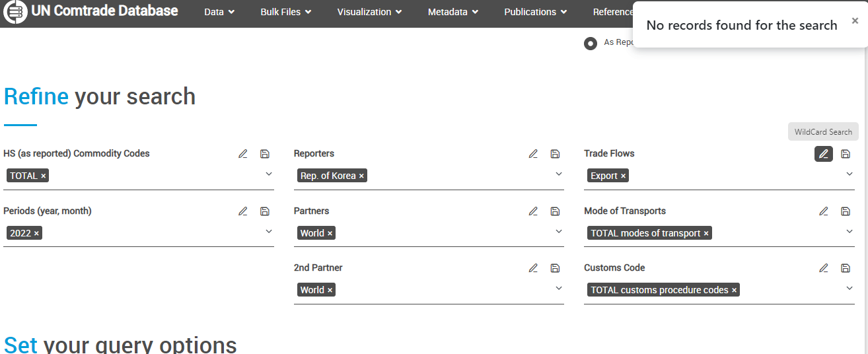Click the edit pencil icon for Commodity Codes

[243, 154]
